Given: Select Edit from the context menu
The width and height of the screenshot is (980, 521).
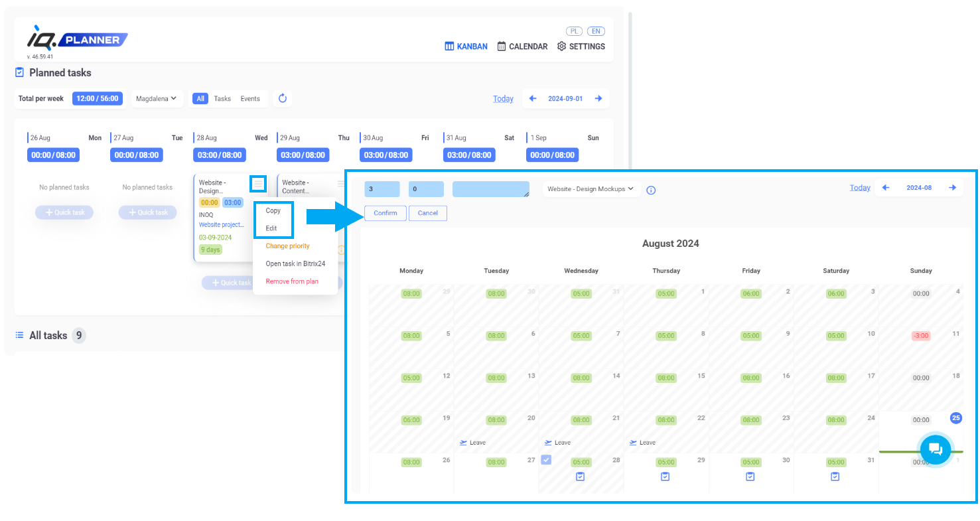Looking at the screenshot, I should tap(271, 228).
